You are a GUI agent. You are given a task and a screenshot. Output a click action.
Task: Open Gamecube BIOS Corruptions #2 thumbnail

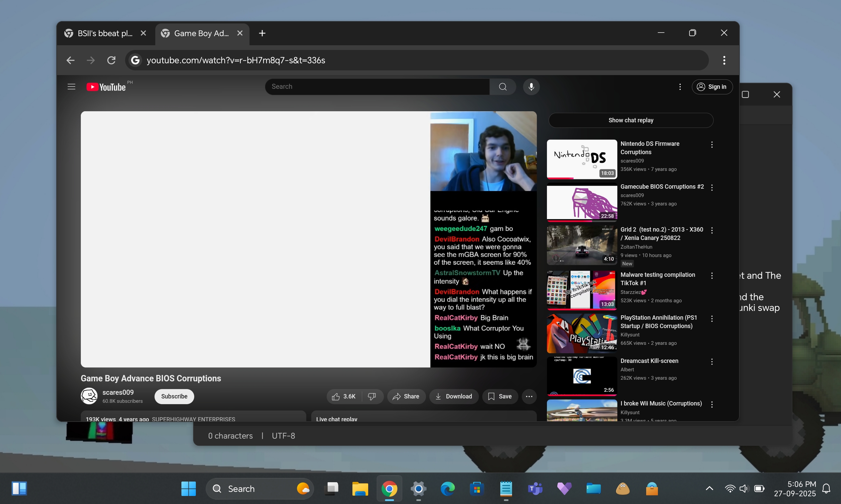[x=581, y=202]
